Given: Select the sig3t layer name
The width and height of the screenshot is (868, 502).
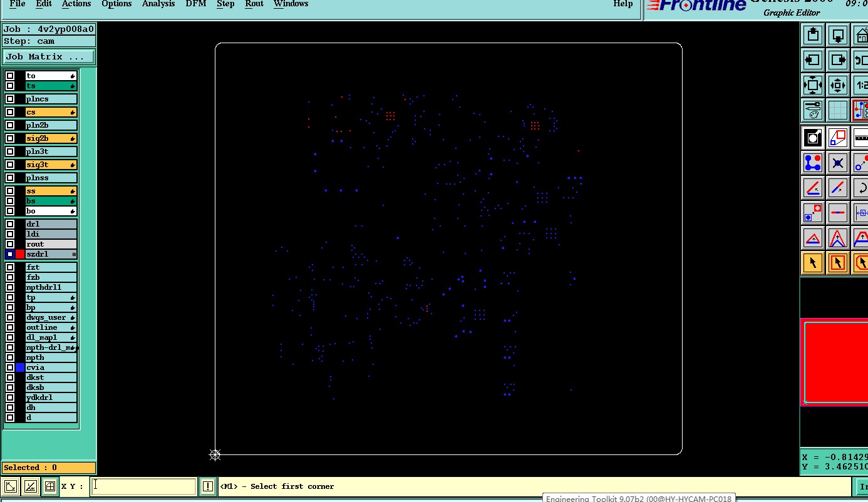Looking at the screenshot, I should tap(51, 165).
